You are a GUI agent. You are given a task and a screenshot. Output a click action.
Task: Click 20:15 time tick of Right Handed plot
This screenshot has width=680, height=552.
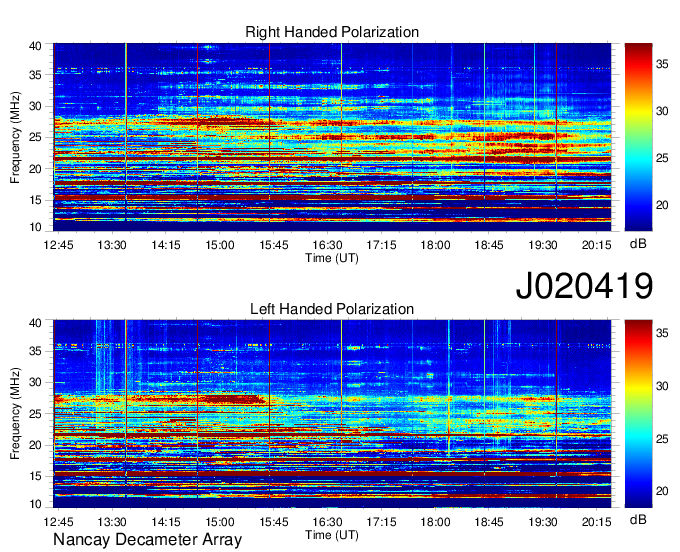click(x=597, y=245)
